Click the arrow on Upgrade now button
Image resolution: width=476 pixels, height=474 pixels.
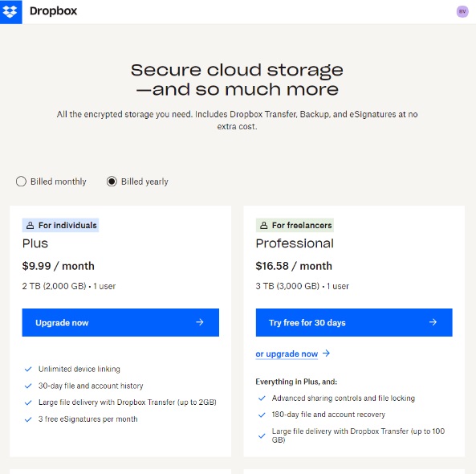point(200,322)
